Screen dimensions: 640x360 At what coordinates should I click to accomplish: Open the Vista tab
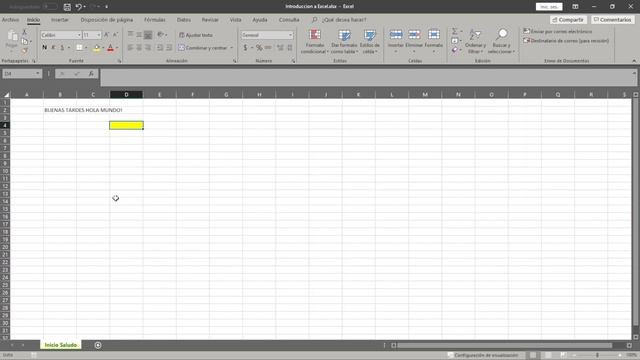pyautogui.click(x=236, y=20)
